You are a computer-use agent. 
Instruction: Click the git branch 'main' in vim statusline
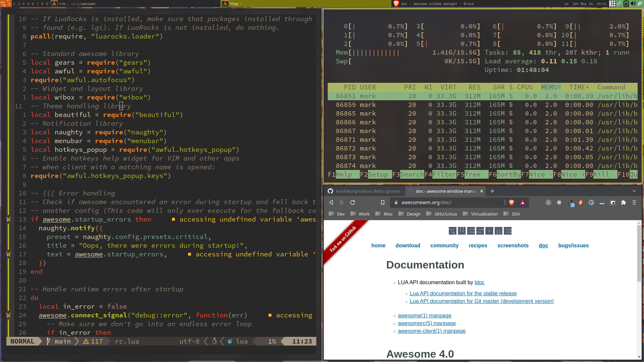click(59, 341)
